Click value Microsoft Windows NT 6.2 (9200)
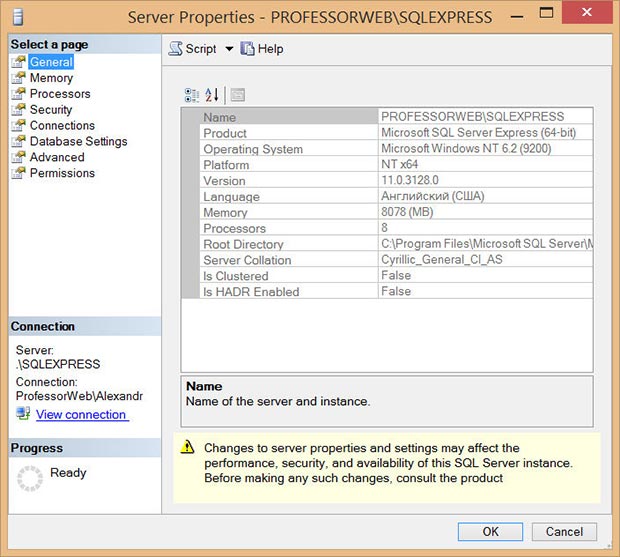This screenshot has width=620, height=557. (466, 148)
